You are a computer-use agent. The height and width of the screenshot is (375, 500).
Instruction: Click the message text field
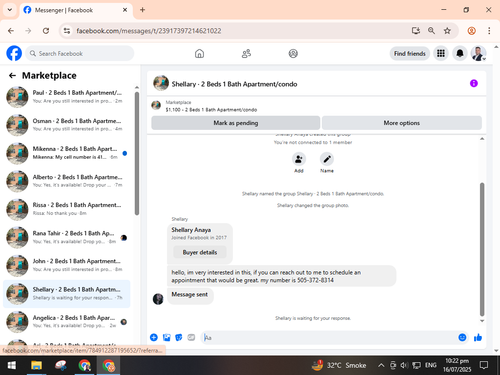pyautogui.click(x=329, y=338)
